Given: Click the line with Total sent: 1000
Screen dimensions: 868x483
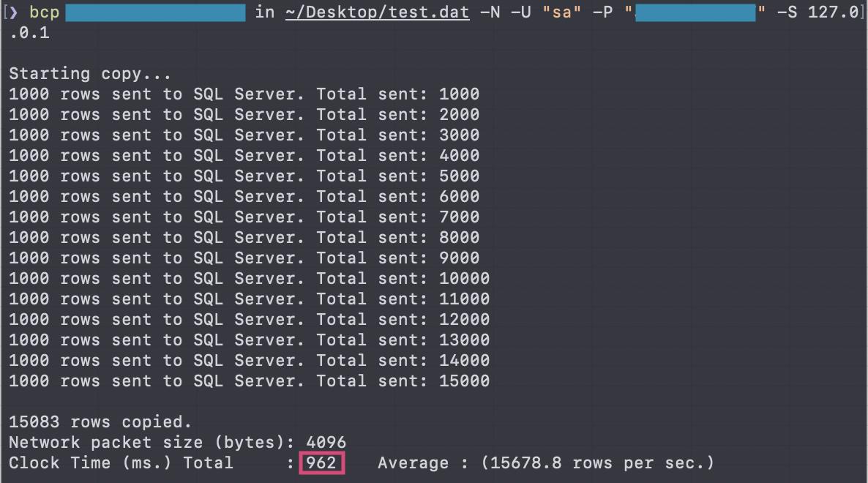Looking at the screenshot, I should (244, 94).
